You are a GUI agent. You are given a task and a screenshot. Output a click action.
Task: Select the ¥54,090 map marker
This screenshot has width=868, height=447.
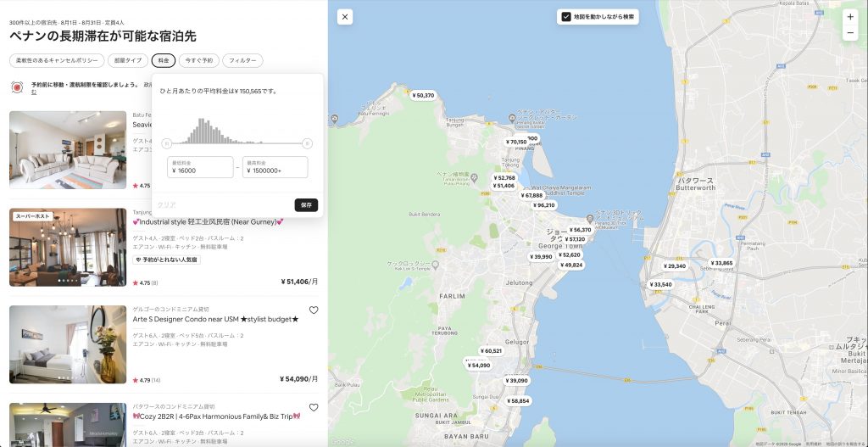(479, 365)
